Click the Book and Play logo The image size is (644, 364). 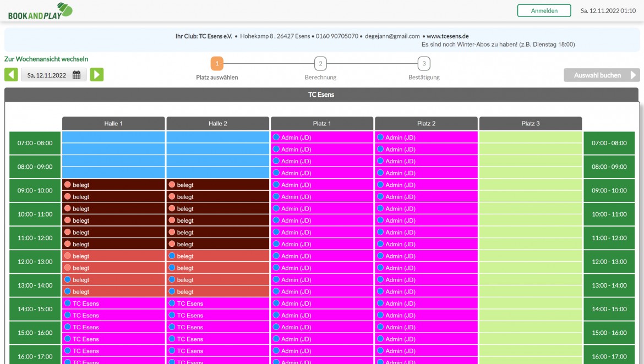pos(40,11)
